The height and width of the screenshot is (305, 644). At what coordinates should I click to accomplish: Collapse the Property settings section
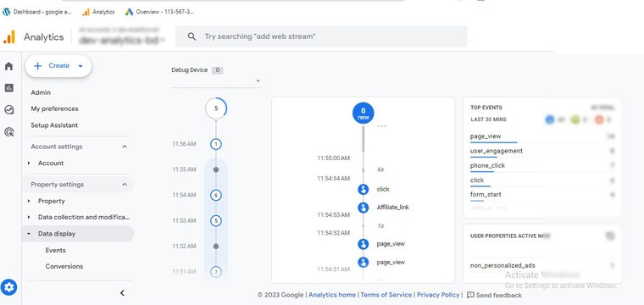[x=125, y=185]
